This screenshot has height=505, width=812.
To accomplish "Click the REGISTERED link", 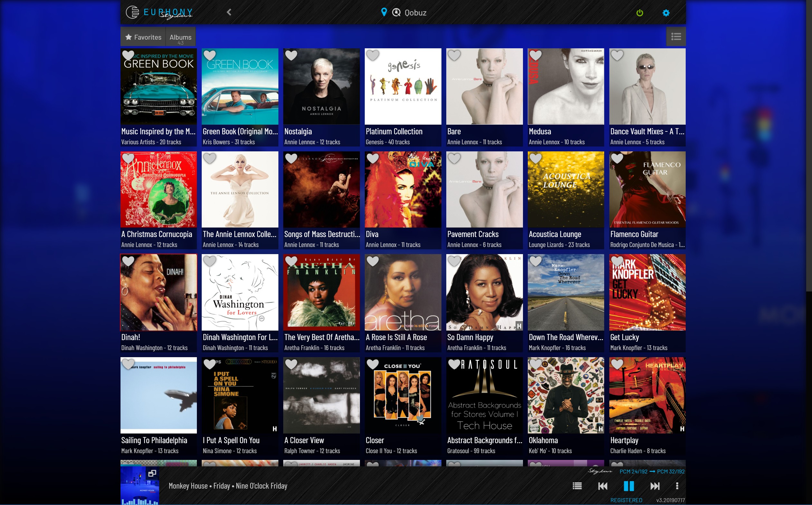I will point(626,500).
